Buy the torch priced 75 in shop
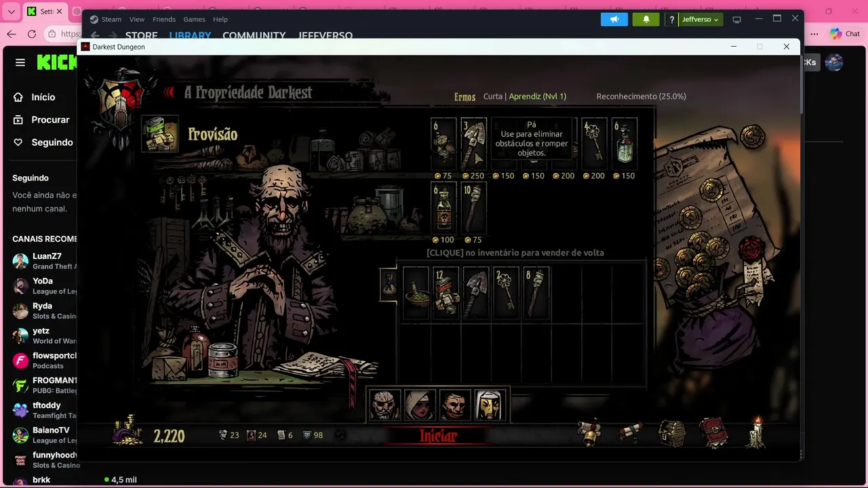 (474, 207)
